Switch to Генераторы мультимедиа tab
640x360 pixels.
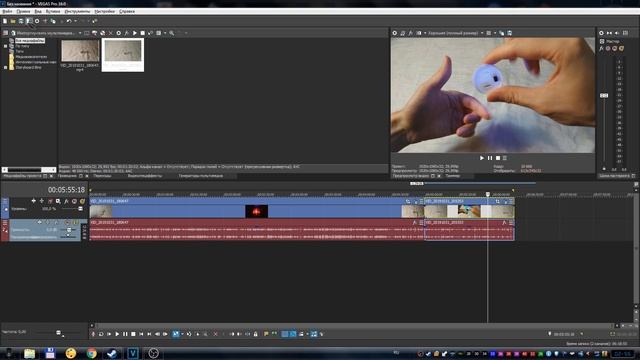[201, 176]
